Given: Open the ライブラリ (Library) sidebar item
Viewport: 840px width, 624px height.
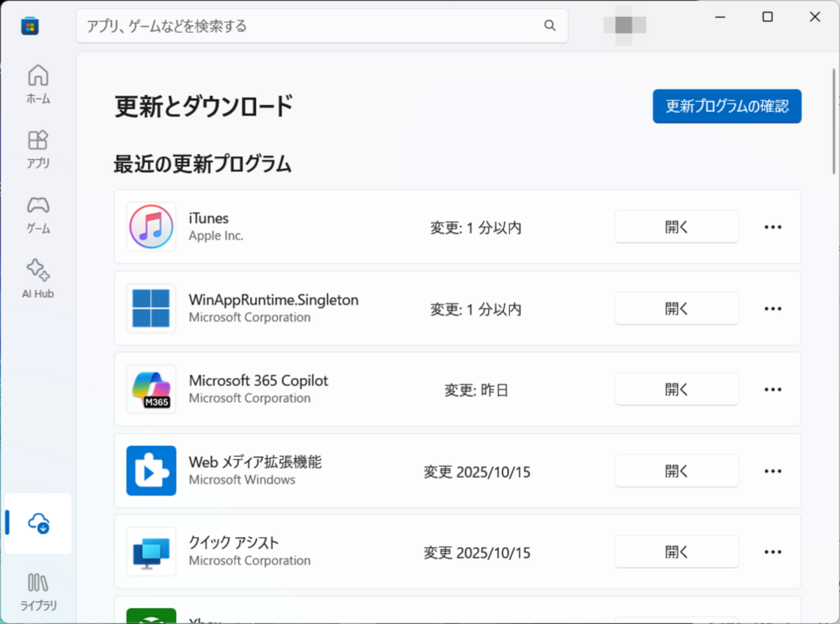Looking at the screenshot, I should coord(38,591).
